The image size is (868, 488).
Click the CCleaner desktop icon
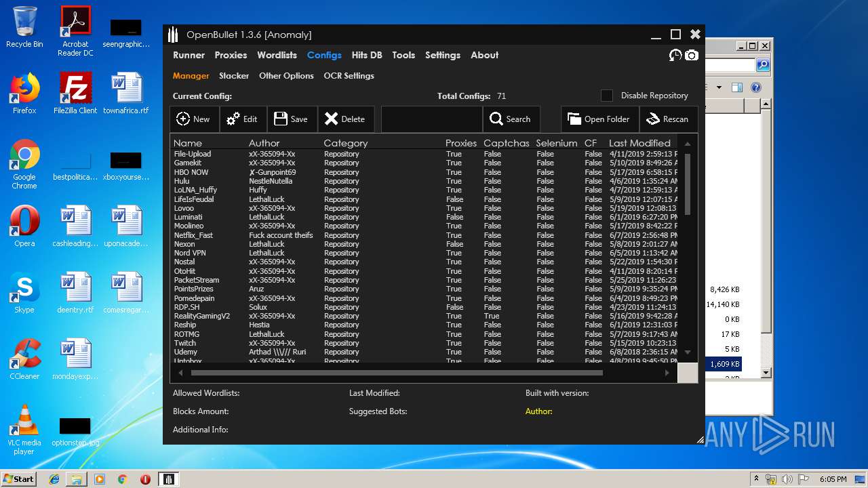tap(24, 359)
